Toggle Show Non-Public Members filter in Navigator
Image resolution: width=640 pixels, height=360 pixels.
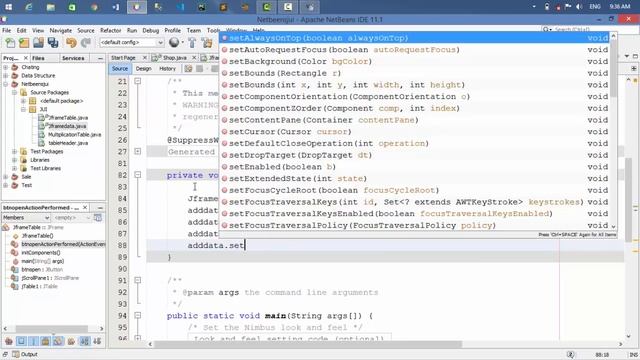tap(46, 341)
